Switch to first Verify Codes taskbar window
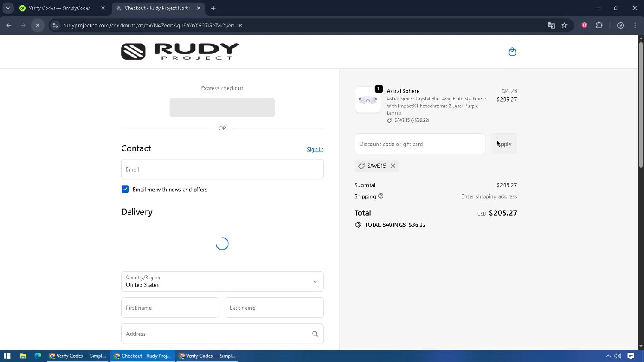Viewport: 644px width, 362px height. point(78,356)
